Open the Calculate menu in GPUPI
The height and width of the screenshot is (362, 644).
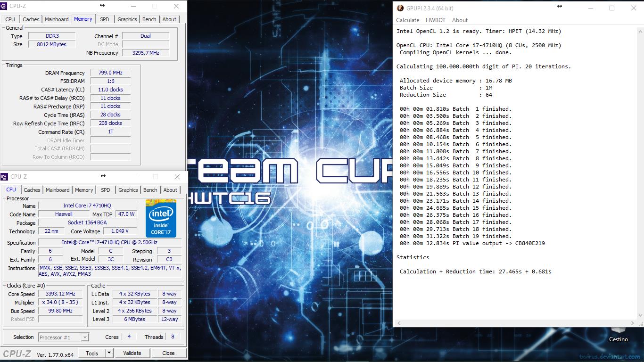pos(407,20)
